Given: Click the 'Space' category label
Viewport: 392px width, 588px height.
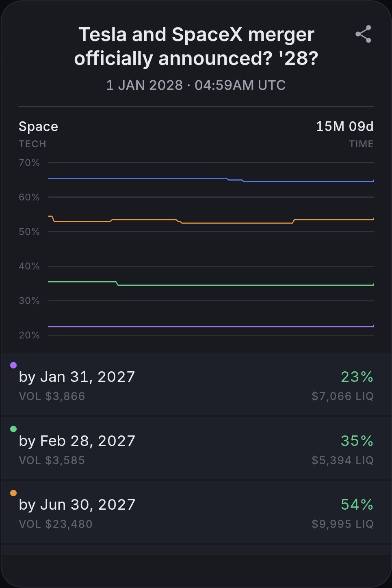Looking at the screenshot, I should tap(39, 127).
